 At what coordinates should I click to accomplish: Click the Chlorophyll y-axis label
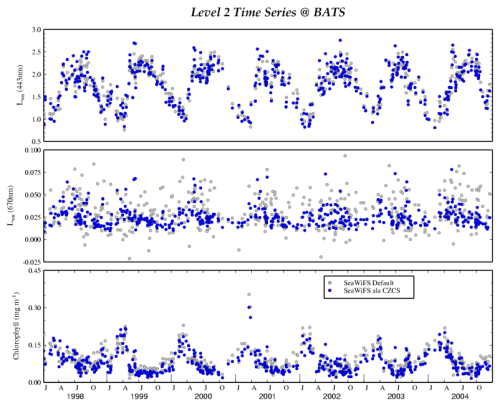pos(16,326)
